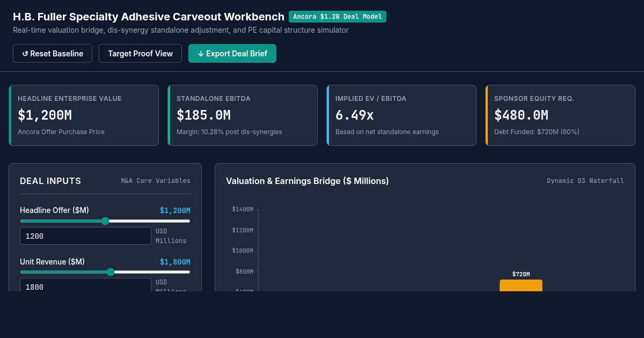This screenshot has height=338, width=644.
Task: Click Ancora Offer Purchase Price text
Action: pyautogui.click(x=61, y=132)
